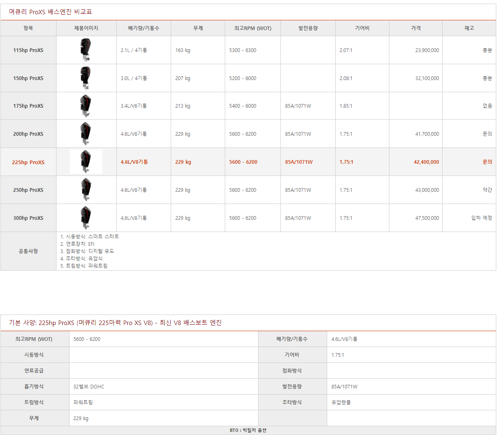Click the price 32,100,000
The height and width of the screenshot is (440, 504).
pyautogui.click(x=427, y=78)
